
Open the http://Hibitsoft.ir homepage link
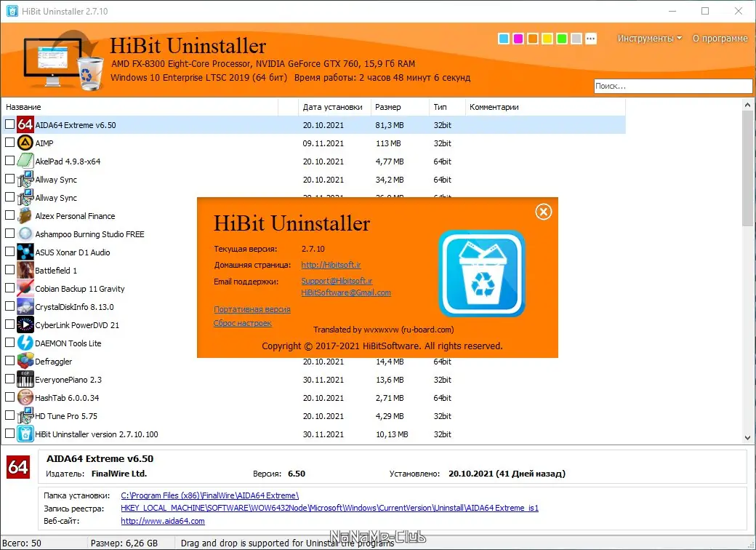tap(331, 265)
